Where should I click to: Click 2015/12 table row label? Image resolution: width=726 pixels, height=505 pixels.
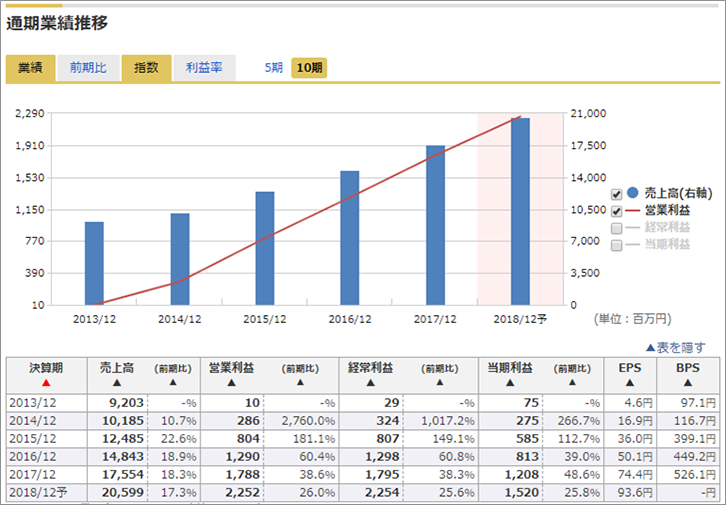click(32, 439)
